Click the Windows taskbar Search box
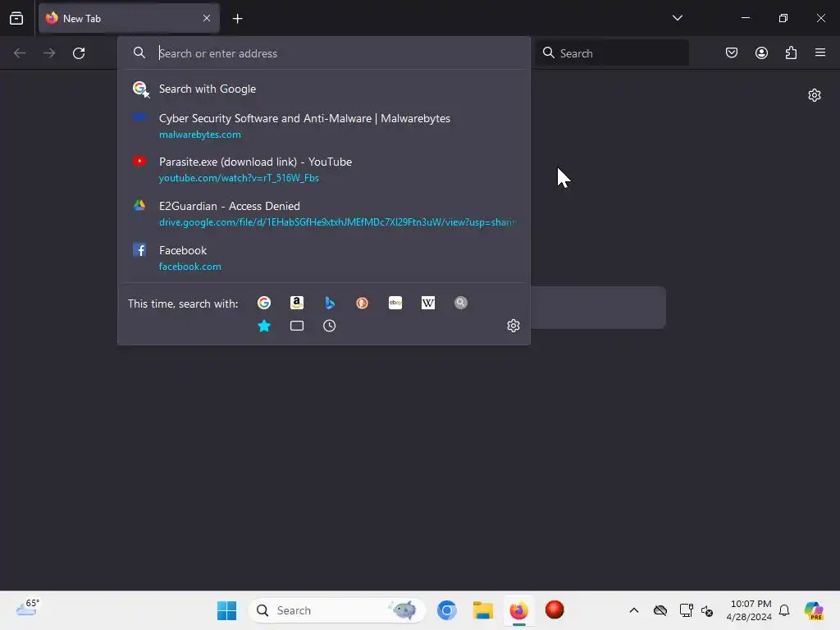Viewport: 840px width, 630px height. pyautogui.click(x=337, y=610)
